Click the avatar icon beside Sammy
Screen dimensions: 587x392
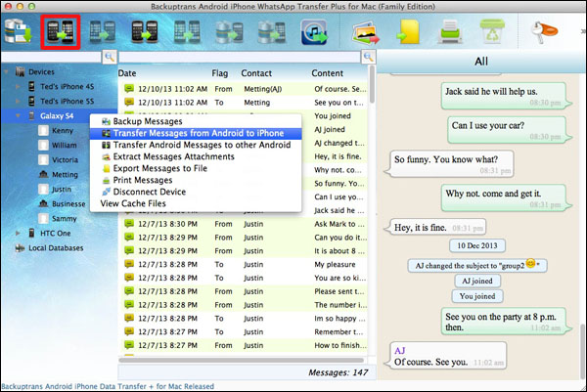(x=43, y=218)
